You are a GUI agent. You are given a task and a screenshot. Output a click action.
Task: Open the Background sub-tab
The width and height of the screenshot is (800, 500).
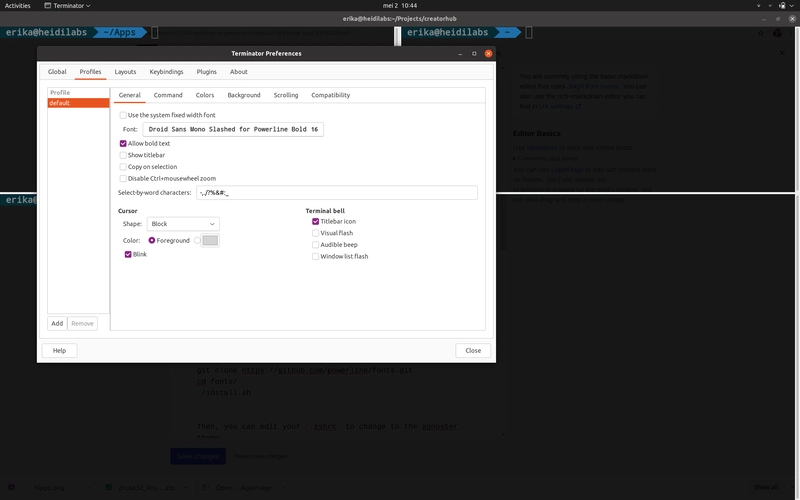point(244,95)
